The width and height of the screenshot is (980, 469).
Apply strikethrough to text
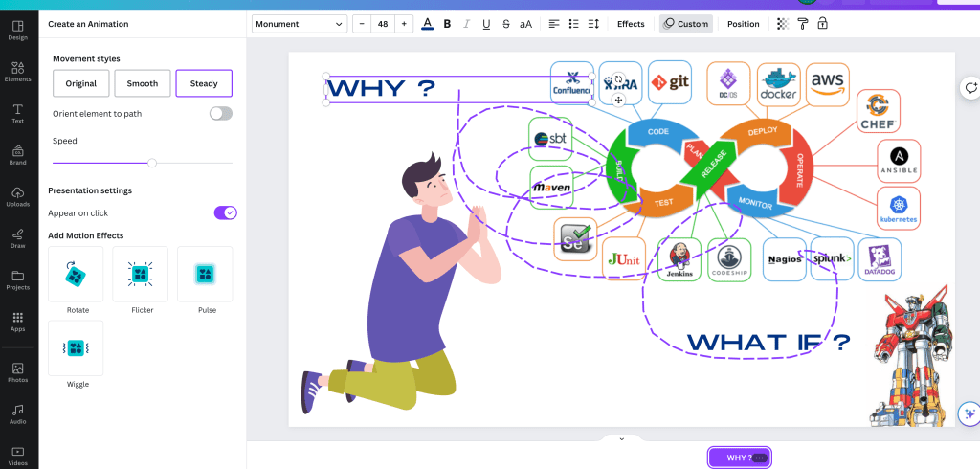pos(505,24)
